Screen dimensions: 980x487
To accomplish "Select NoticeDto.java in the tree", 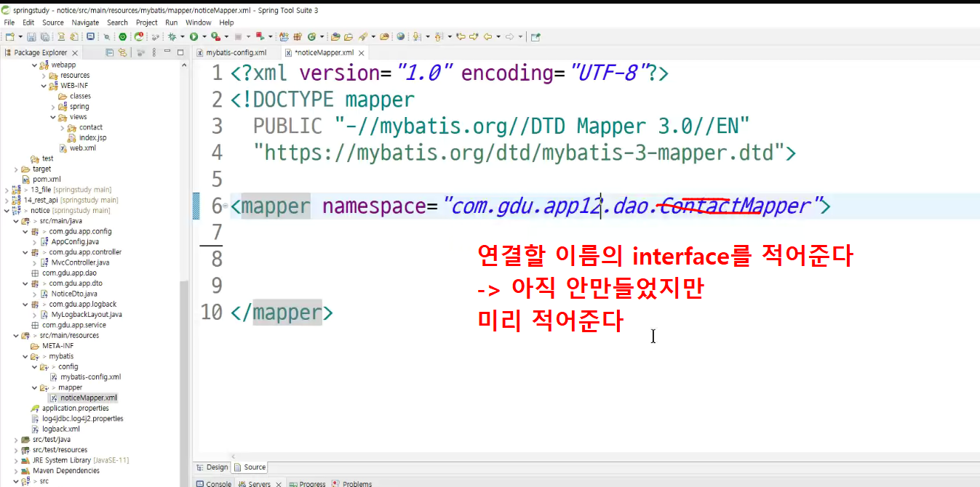I will (69, 294).
